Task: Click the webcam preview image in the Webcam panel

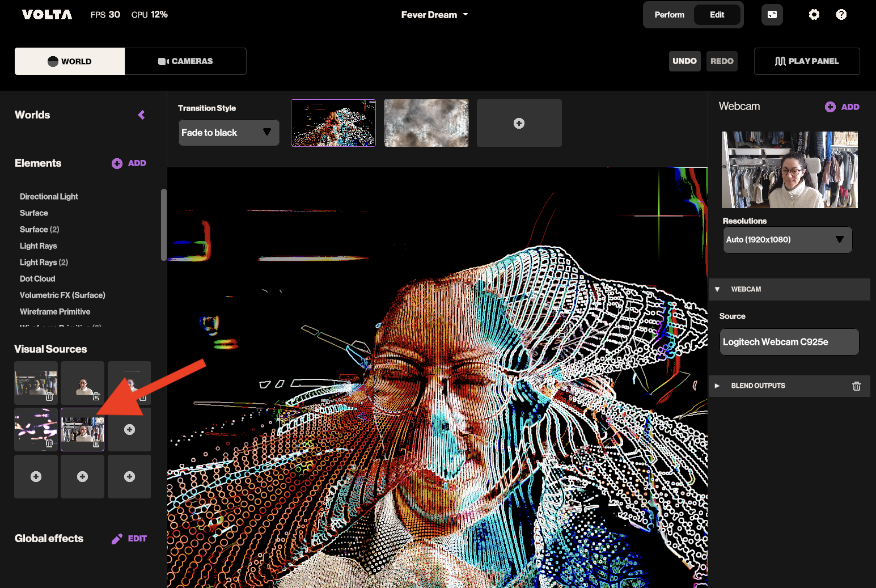Action: [x=790, y=170]
